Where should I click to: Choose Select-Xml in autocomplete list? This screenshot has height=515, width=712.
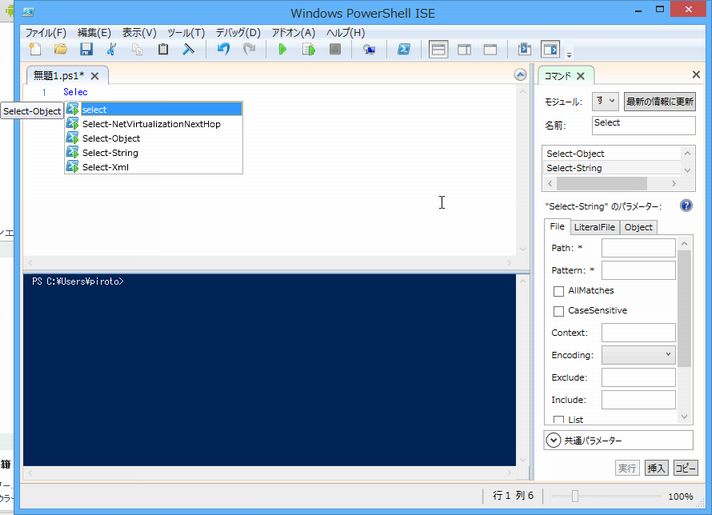click(x=153, y=167)
